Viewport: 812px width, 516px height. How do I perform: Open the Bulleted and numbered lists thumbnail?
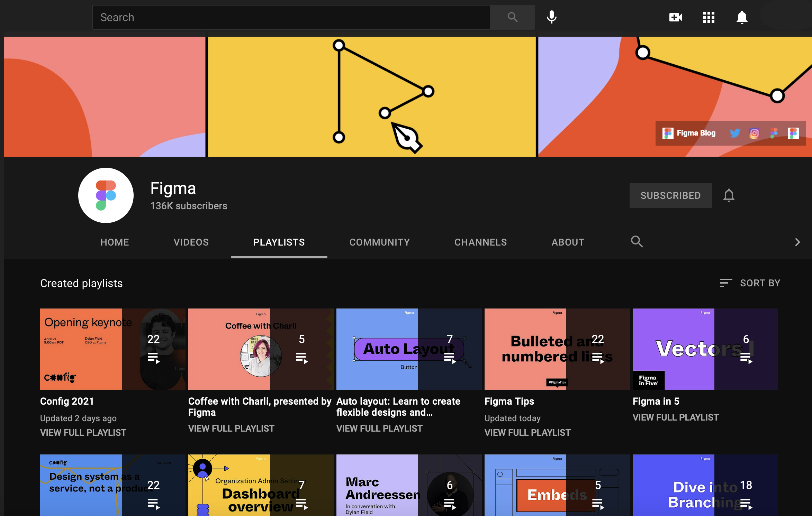point(557,349)
